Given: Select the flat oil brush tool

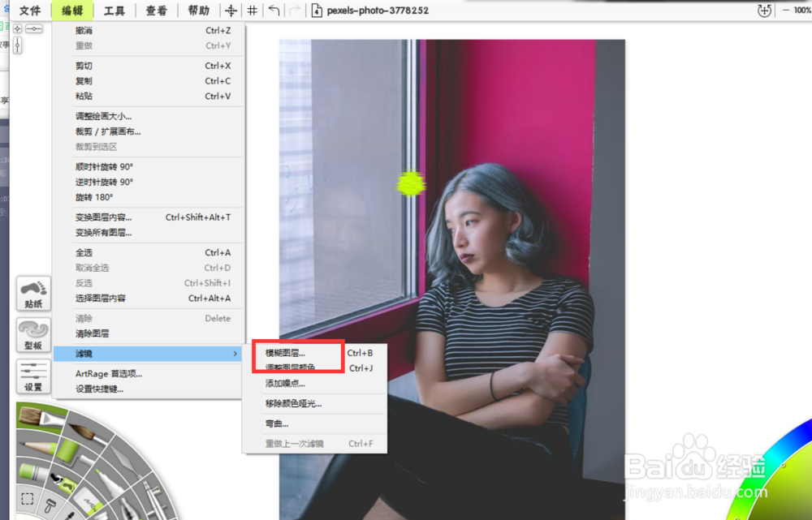Looking at the screenshot, I should tap(40, 416).
